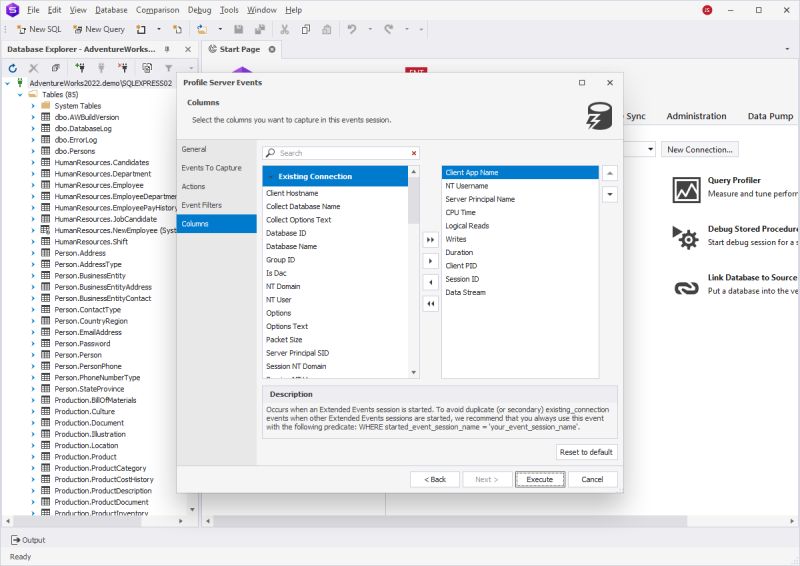
Task: Open the Database menu
Action: (111, 10)
